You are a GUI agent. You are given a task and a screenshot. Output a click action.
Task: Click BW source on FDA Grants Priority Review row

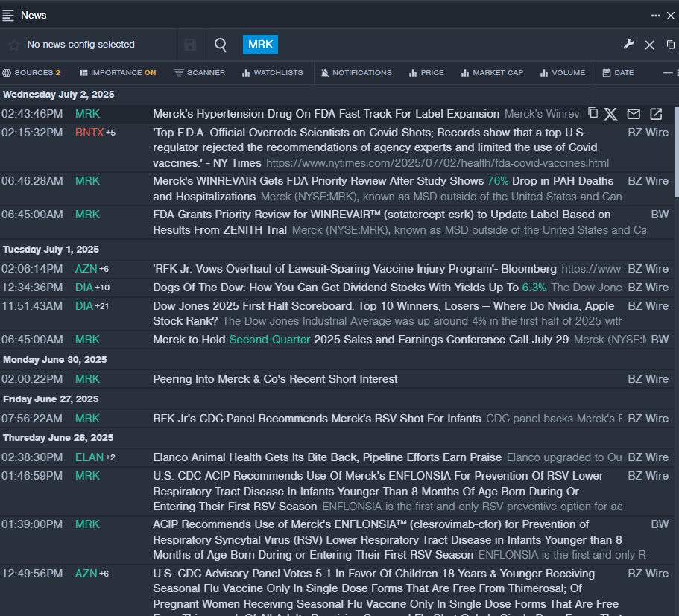click(x=660, y=215)
